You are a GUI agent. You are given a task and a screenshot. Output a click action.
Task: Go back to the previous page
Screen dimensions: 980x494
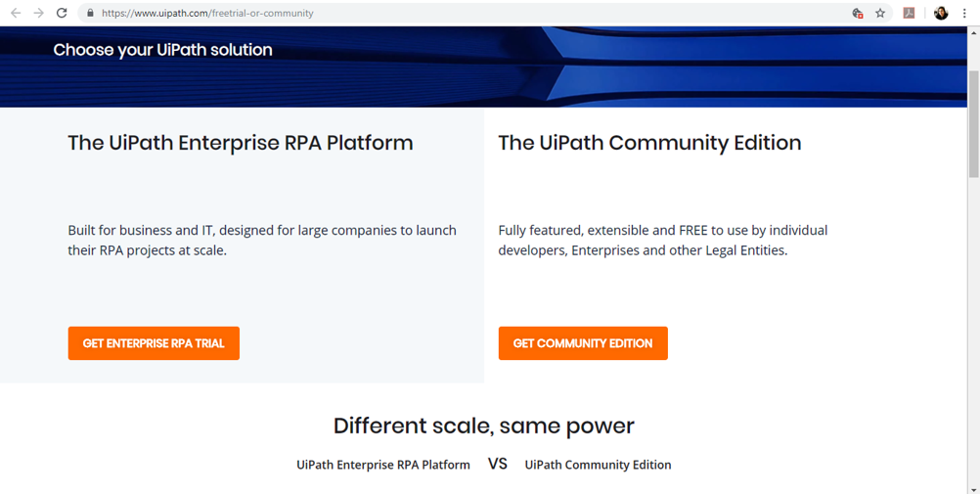pos(16,13)
